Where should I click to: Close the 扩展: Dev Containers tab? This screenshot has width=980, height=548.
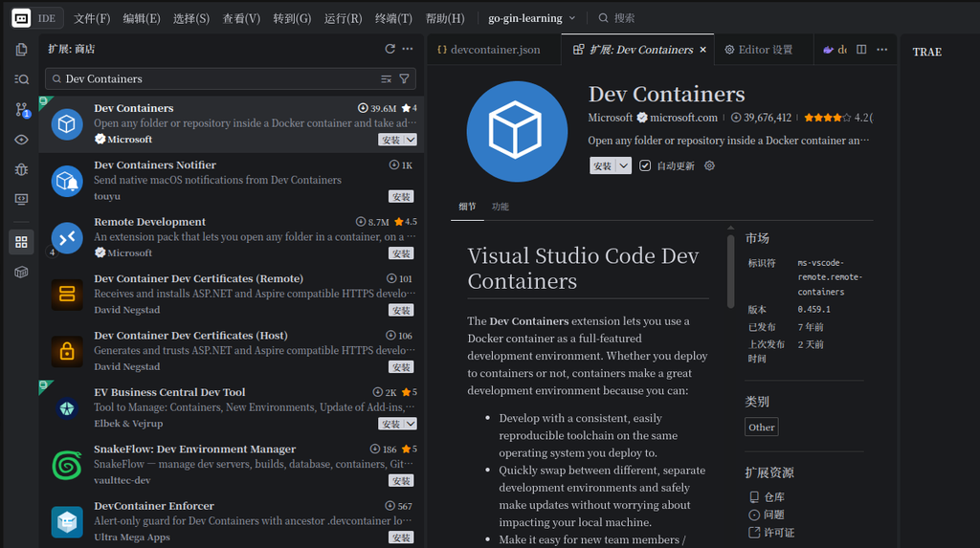coord(703,50)
